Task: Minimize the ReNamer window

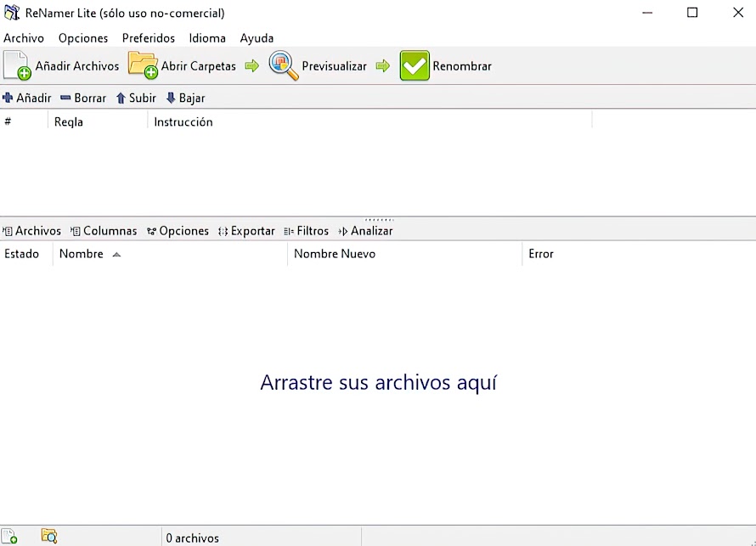Action: click(x=647, y=13)
